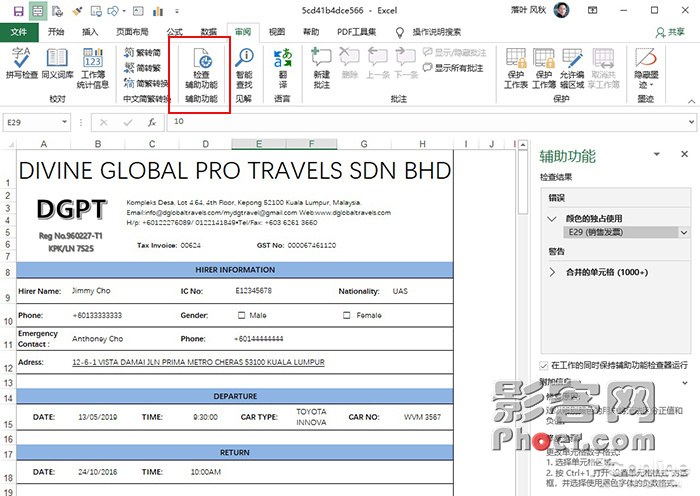Image resolution: width=700 pixels, height=496 pixels.
Task: Close the accessibility (辅助功能) pane
Action: tap(684, 154)
